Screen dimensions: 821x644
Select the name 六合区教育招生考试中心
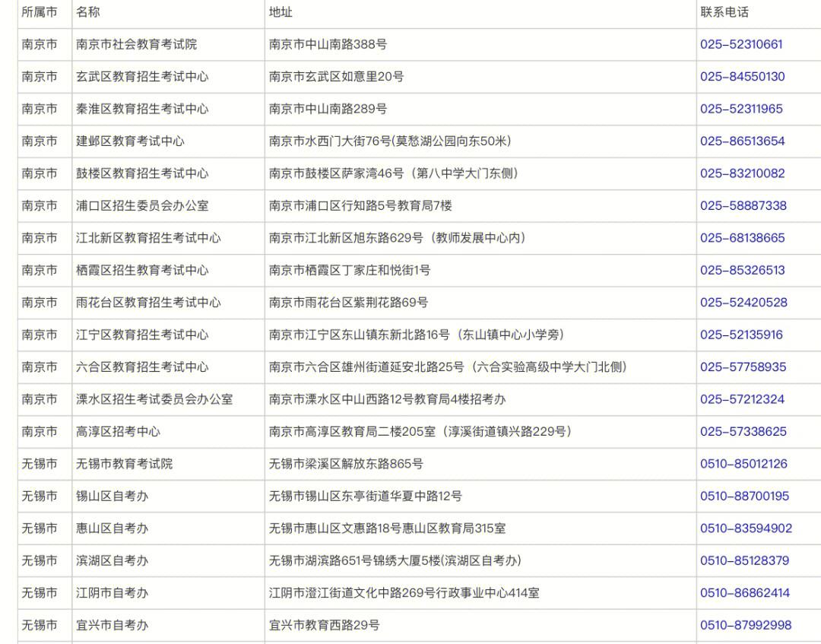[142, 367]
